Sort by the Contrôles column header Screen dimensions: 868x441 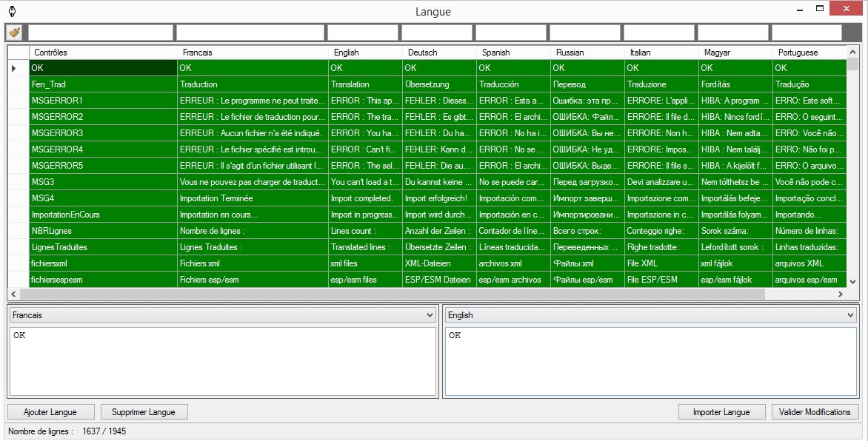coord(102,53)
